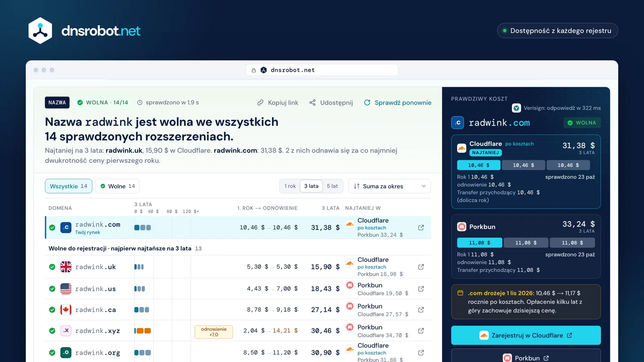
Task: Select the 5 lat period option
Action: [x=332, y=186]
